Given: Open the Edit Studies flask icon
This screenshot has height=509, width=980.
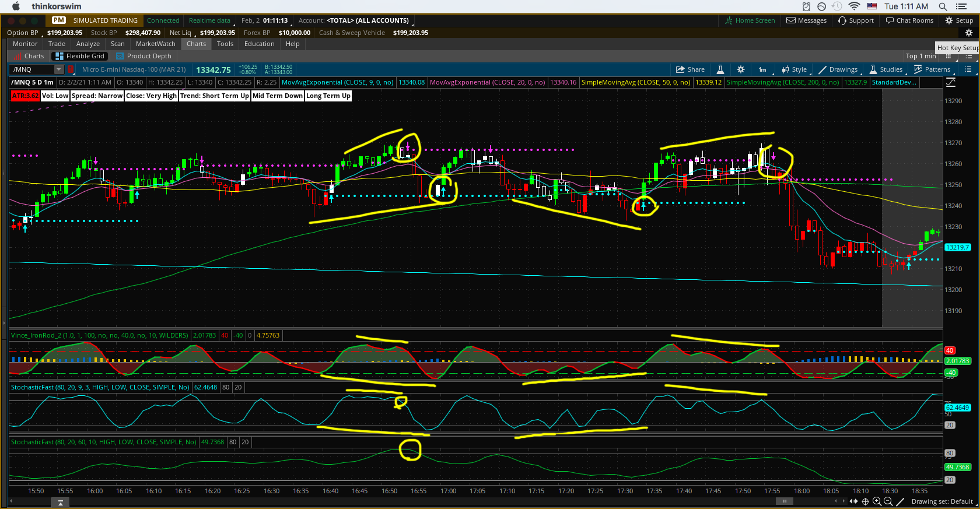Looking at the screenshot, I should pos(720,69).
